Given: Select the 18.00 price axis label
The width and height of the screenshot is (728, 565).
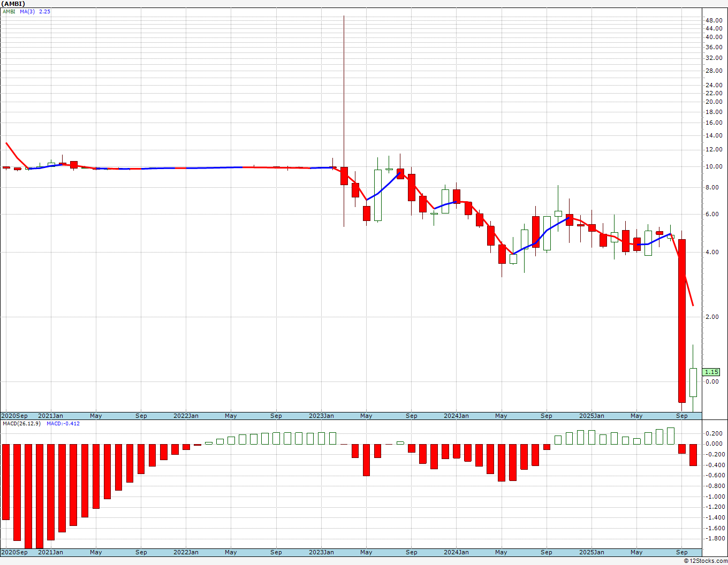Looking at the screenshot, I should point(714,112).
